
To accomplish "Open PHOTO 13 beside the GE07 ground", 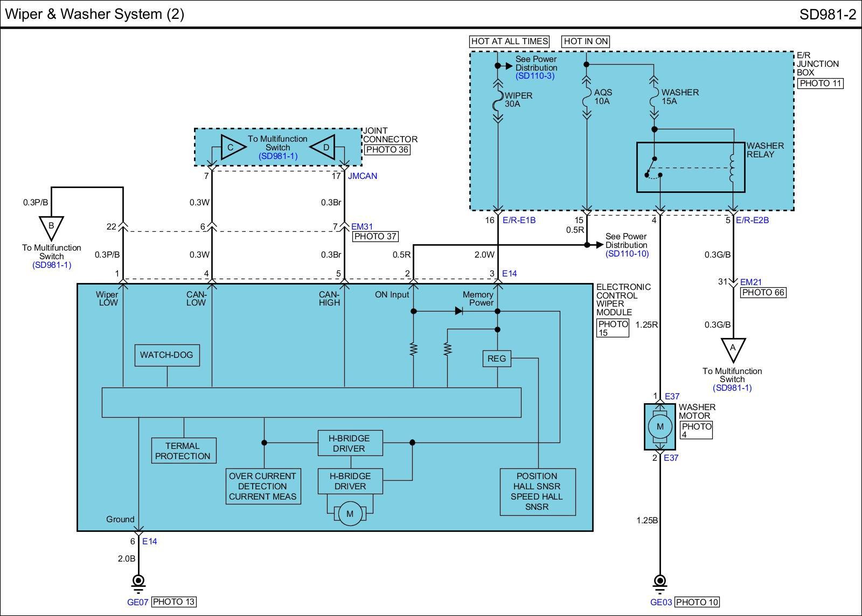I will (173, 602).
